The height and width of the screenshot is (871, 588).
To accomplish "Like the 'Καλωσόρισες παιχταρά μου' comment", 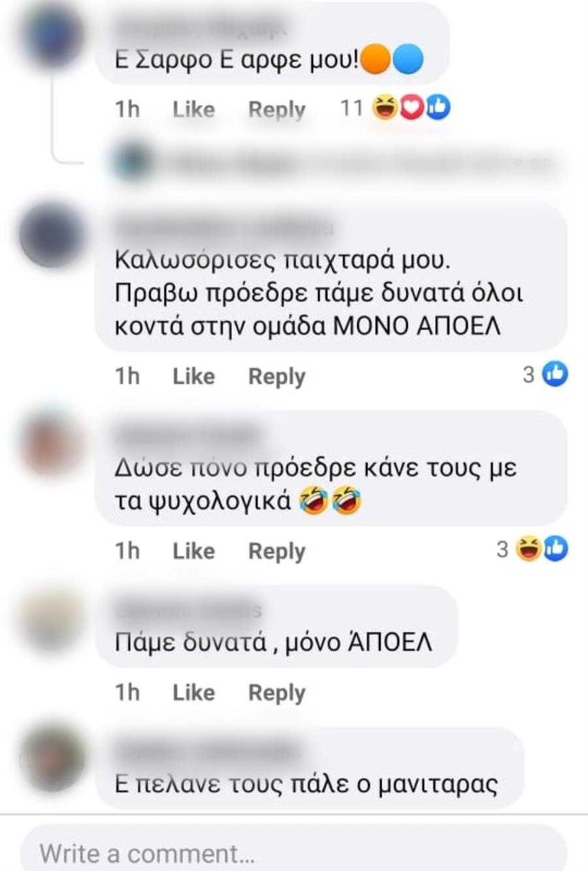I will coord(193,376).
